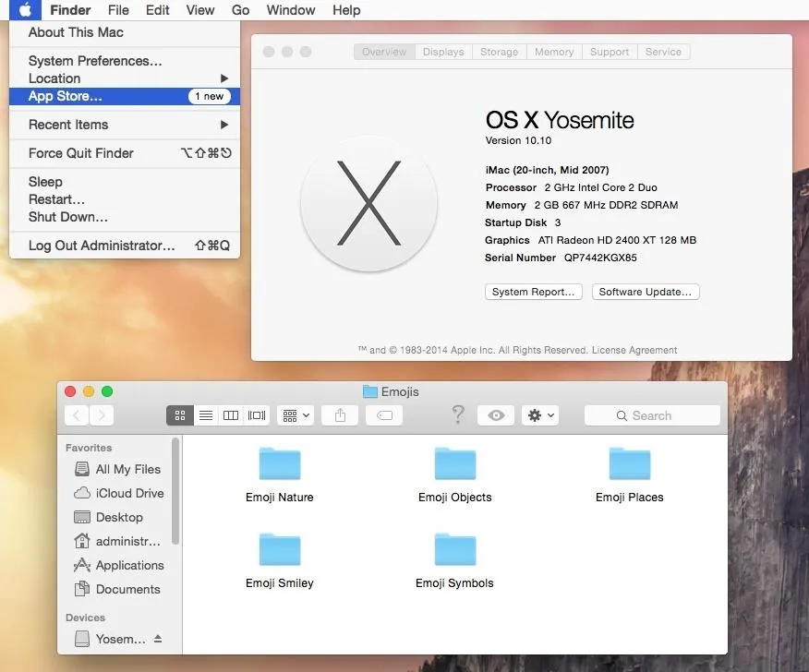Open All My Files in sidebar
The image size is (809, 672).
(x=118, y=469)
